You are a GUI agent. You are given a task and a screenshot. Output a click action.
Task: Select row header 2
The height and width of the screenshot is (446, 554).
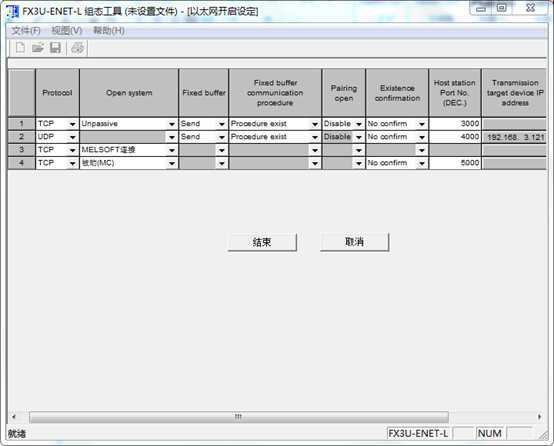[x=22, y=137]
